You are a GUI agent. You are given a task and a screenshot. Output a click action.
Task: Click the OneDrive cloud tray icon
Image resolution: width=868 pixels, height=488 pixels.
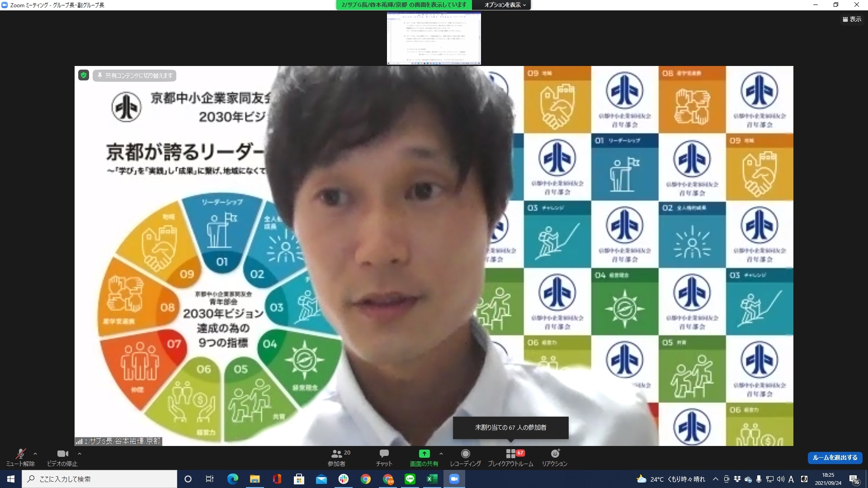(x=748, y=479)
